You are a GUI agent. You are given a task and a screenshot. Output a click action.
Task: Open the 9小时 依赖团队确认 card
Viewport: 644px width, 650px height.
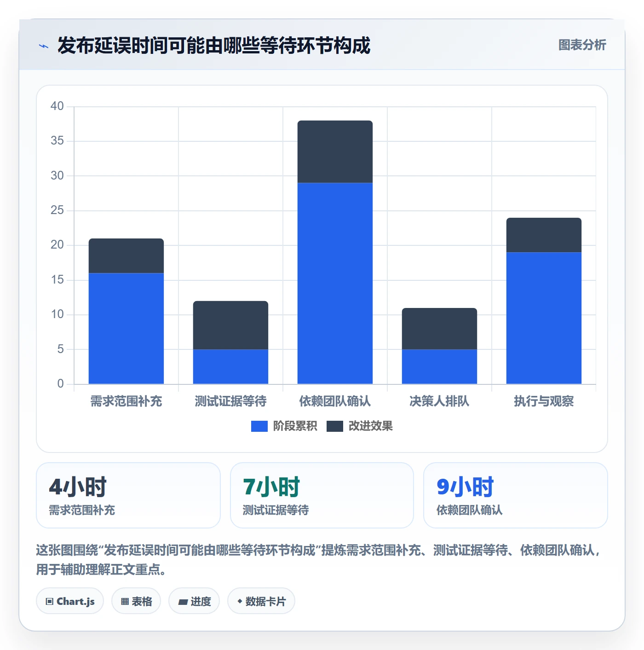click(x=516, y=495)
